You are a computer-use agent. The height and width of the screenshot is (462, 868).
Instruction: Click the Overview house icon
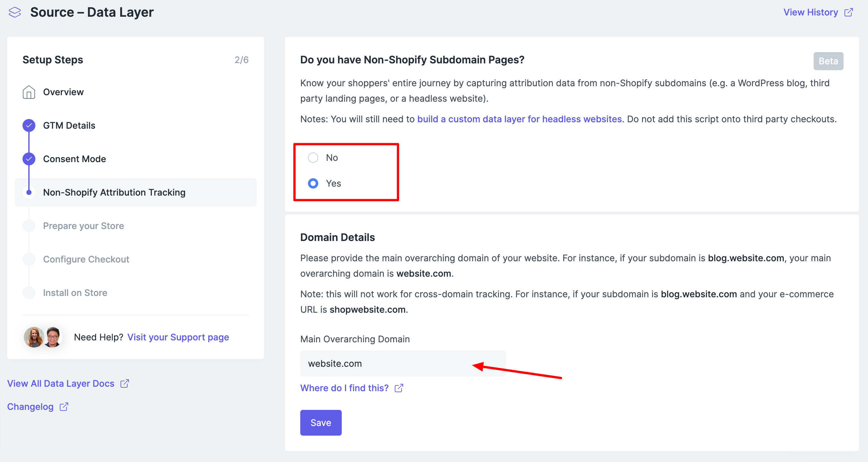(x=29, y=92)
